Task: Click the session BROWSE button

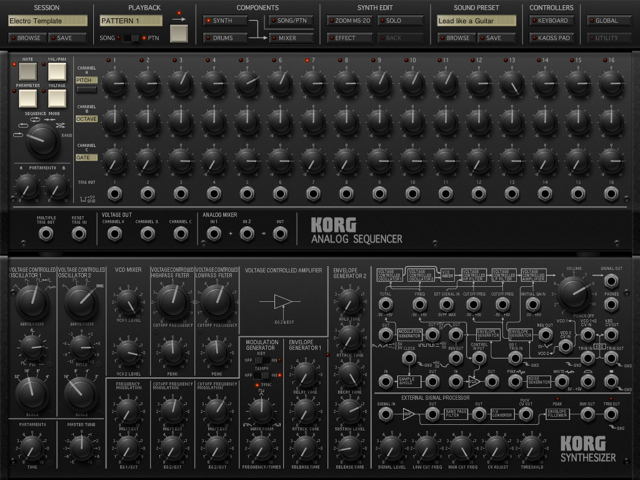Action: coord(26,38)
